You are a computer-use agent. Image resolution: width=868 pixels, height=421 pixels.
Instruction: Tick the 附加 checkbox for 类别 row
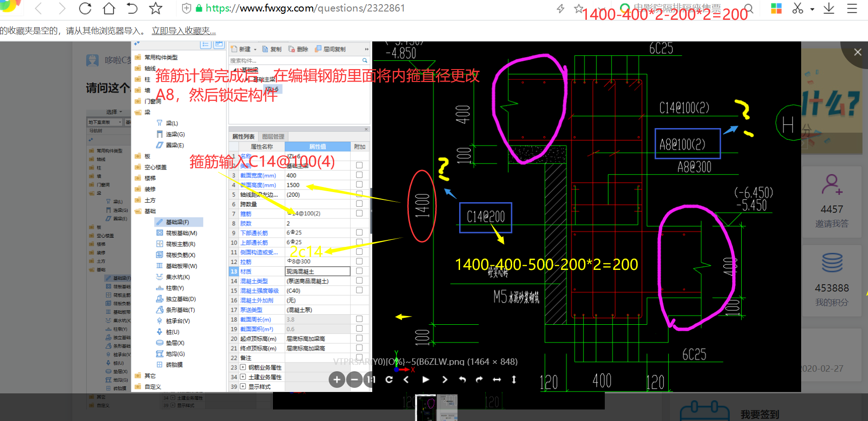360,165
